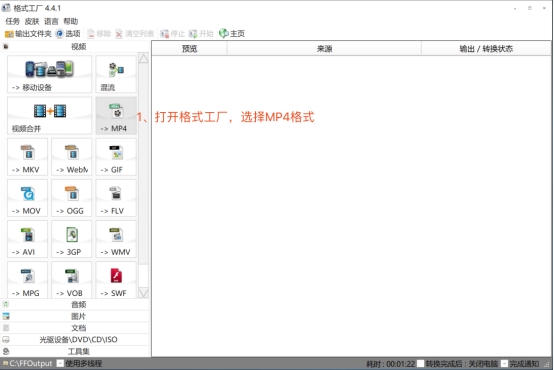The image size is (554, 370).
Task: Choose the -> SWF format
Action: coord(116,280)
